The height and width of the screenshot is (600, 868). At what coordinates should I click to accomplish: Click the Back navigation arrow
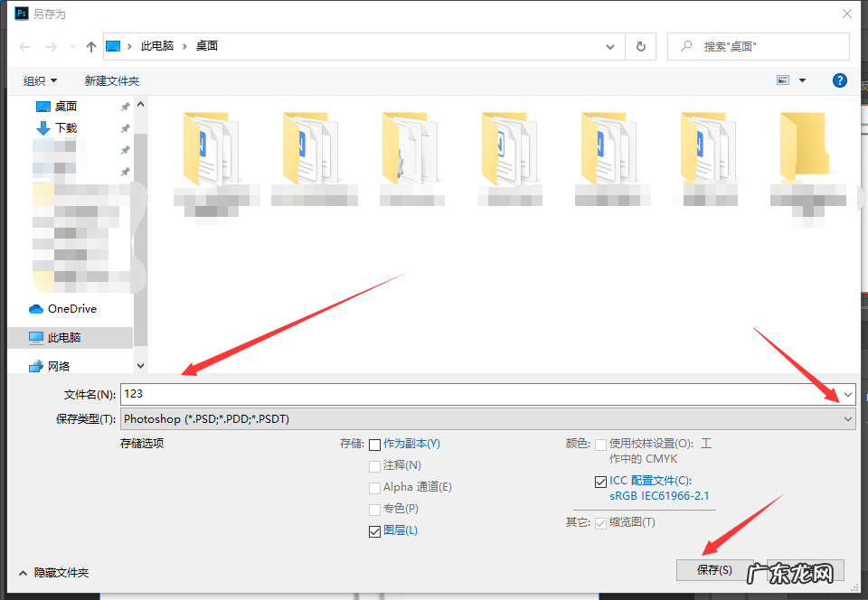click(x=24, y=47)
